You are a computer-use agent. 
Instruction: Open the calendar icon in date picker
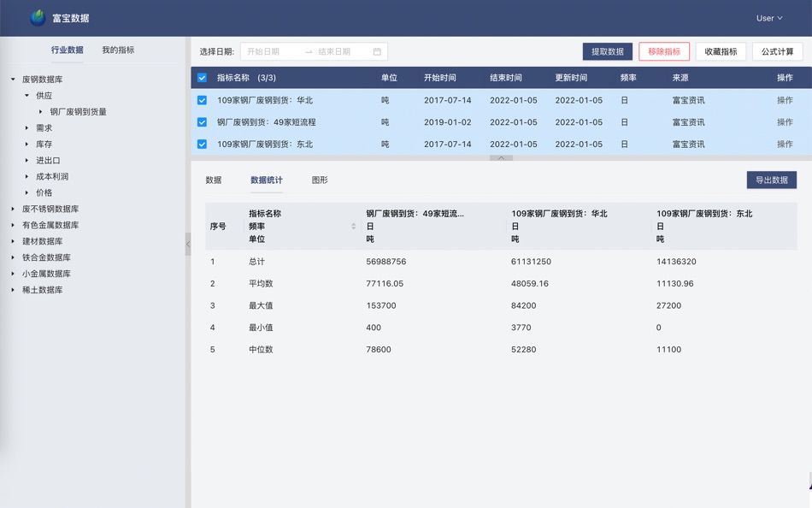point(377,51)
